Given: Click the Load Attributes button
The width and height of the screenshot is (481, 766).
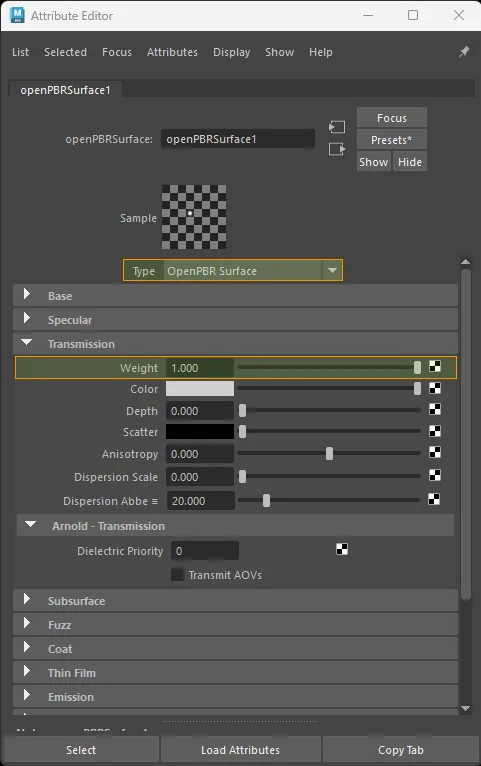Looking at the screenshot, I should pos(240,750).
